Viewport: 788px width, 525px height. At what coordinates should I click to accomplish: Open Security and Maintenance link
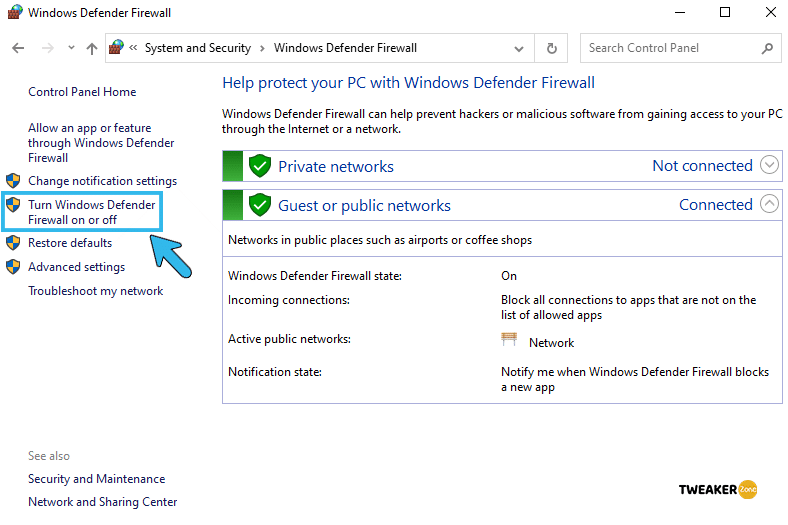pyautogui.click(x=96, y=479)
